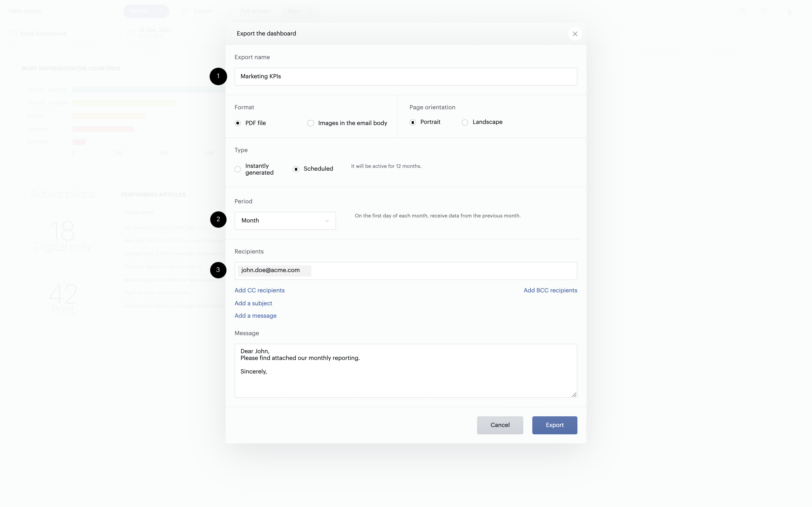Click the Modify pencil icon
The image size is (812, 507).
pos(160,11)
